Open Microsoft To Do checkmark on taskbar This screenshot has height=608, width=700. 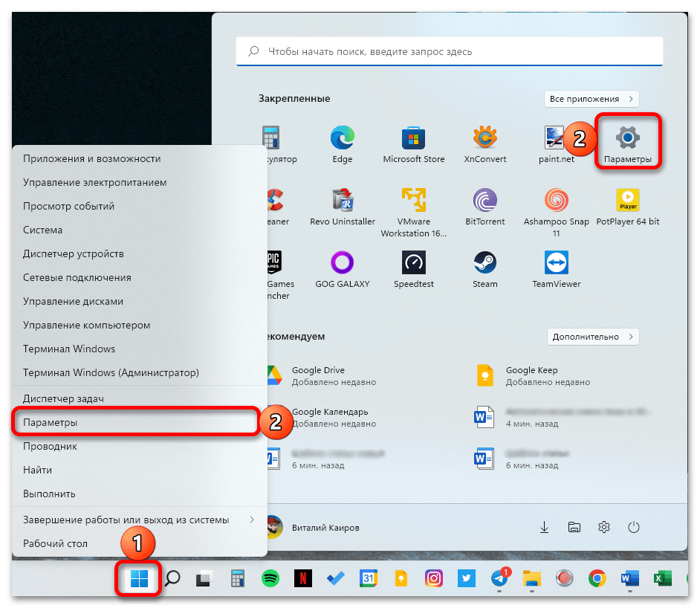335,578
